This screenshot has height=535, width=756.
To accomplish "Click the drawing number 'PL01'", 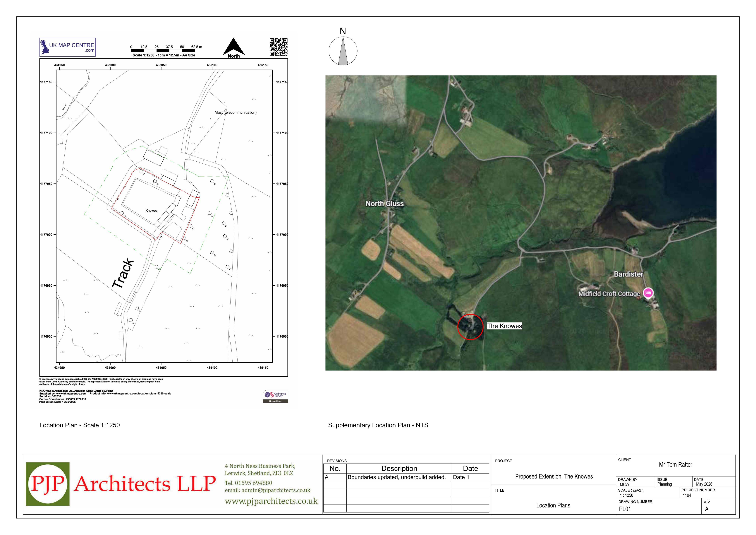I will point(625,509).
